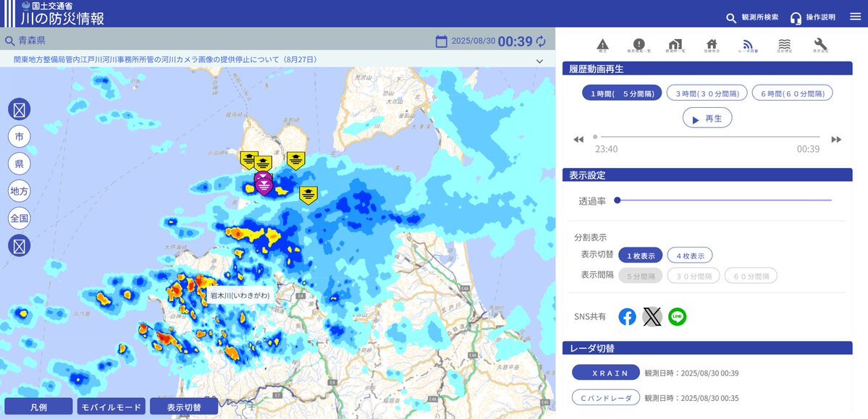Click the crossed-square button below 全国
Image resolution: width=868 pixels, height=419 pixels.
coord(20,245)
